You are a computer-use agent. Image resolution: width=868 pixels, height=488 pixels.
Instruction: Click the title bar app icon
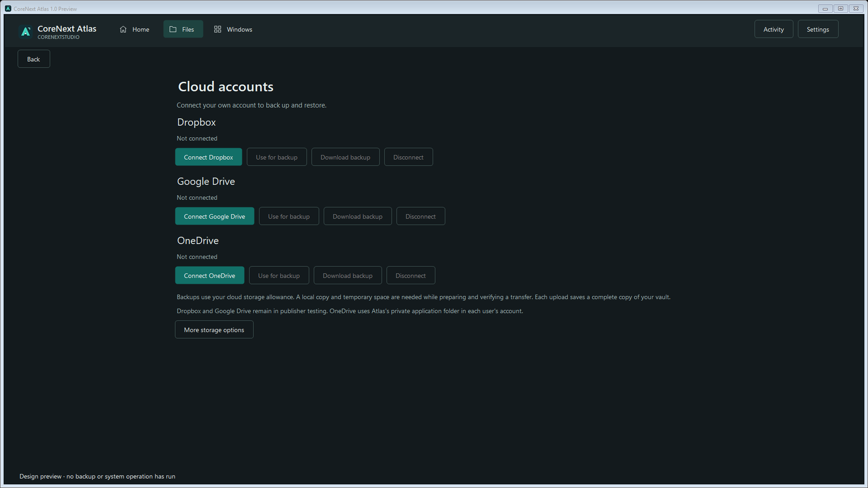(8, 9)
